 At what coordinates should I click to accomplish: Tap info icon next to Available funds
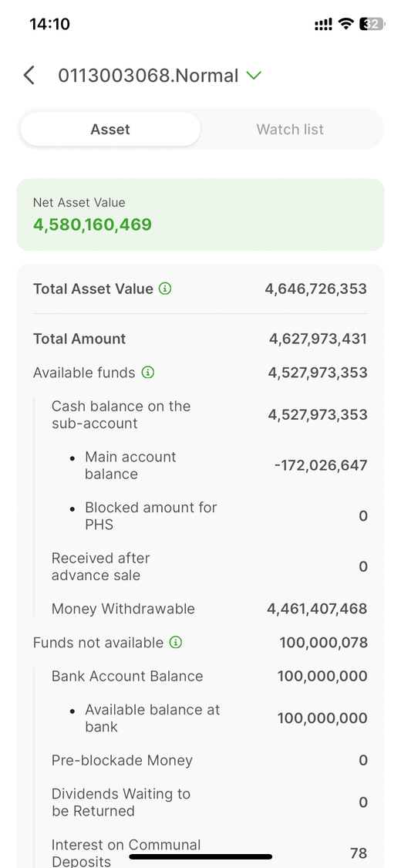[148, 373]
